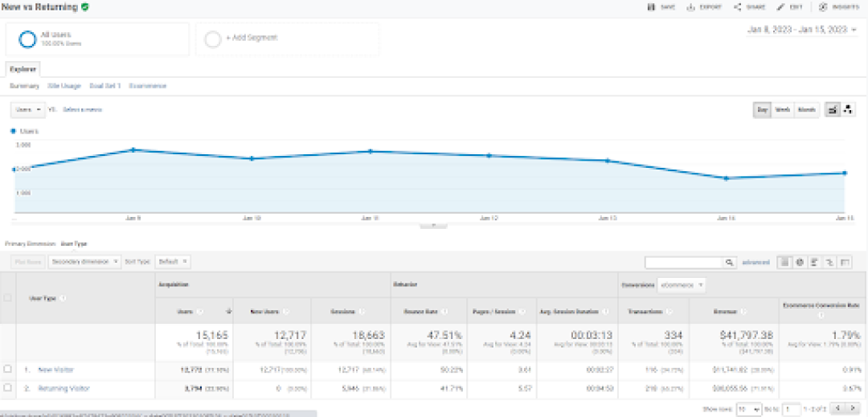
Task: Switch the table to pie chart view
Action: [x=800, y=262]
